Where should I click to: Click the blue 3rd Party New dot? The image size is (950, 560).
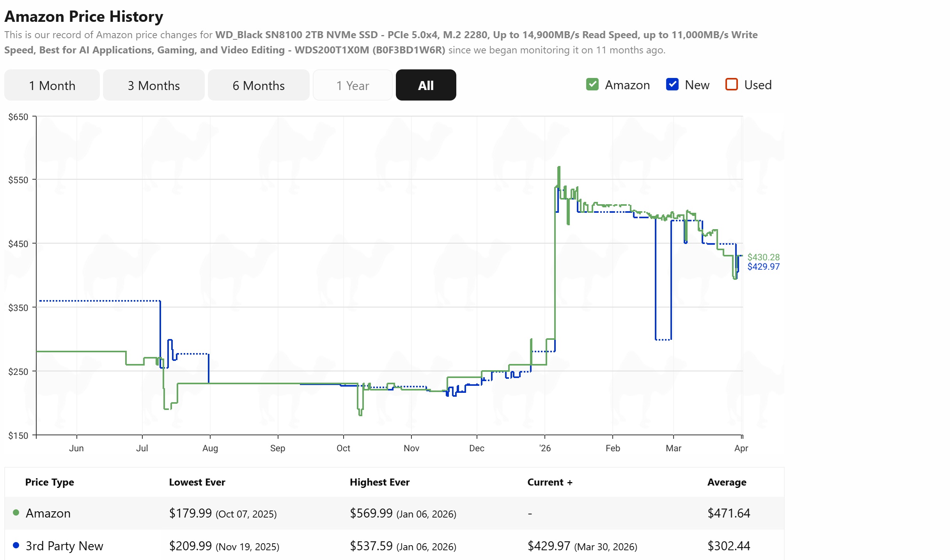[16, 546]
